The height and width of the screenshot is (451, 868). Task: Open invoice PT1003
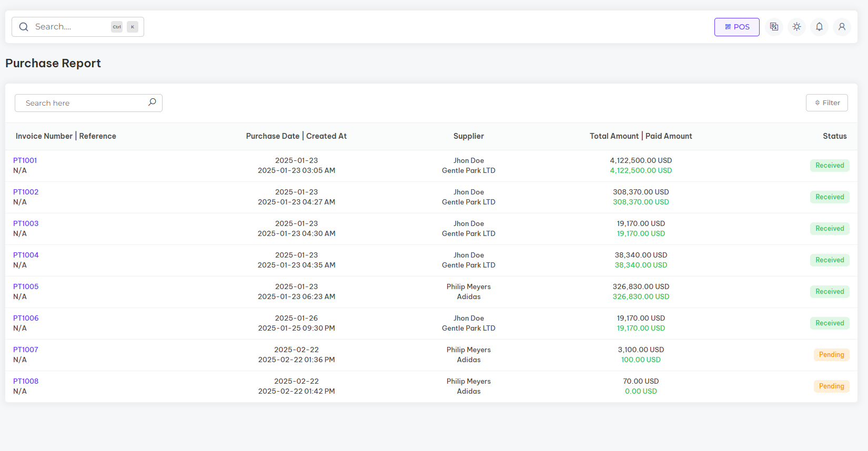tap(26, 223)
